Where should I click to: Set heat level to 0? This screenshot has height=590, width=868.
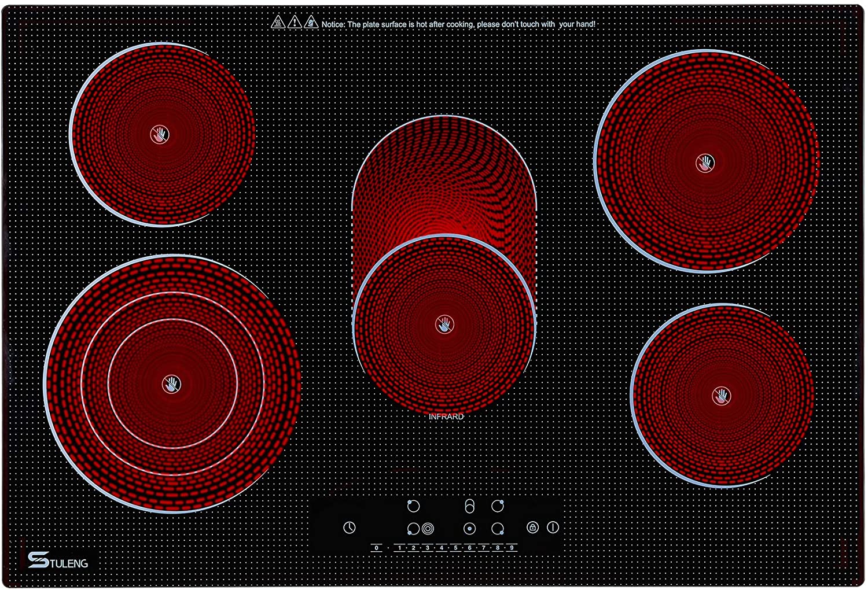coord(377,547)
